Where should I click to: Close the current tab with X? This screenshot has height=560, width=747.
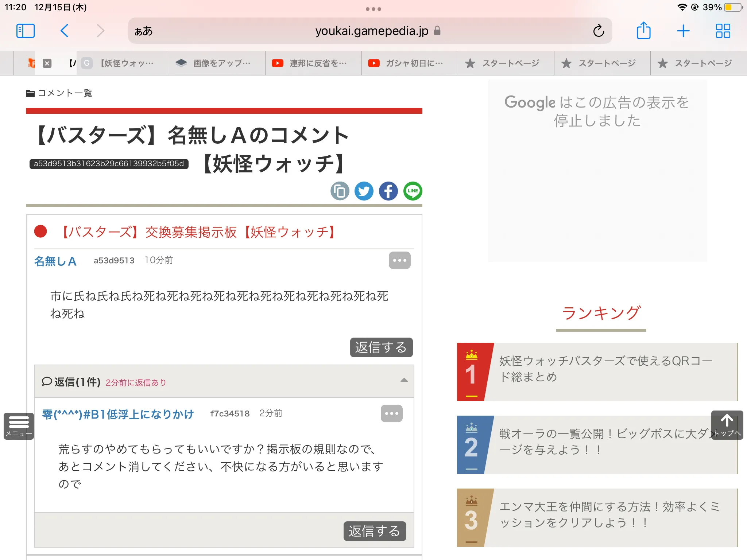pyautogui.click(x=47, y=63)
